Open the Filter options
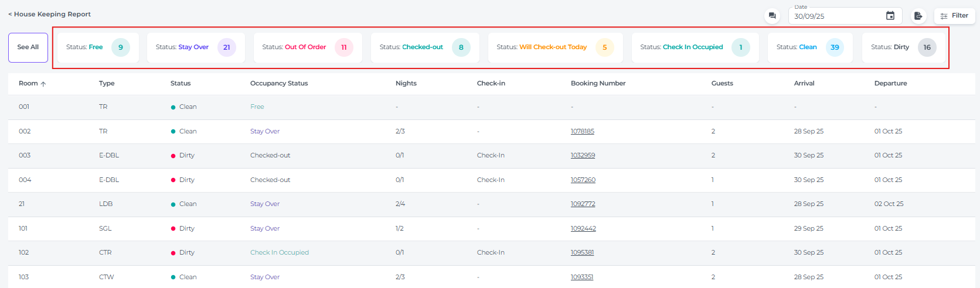980x288 pixels. (954, 16)
